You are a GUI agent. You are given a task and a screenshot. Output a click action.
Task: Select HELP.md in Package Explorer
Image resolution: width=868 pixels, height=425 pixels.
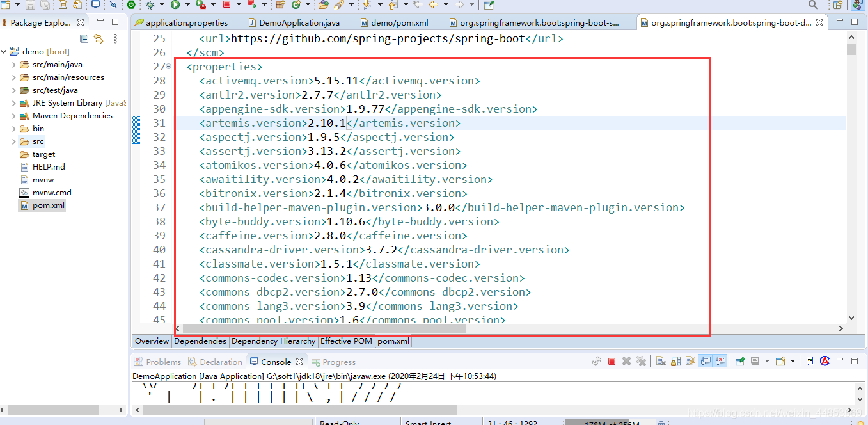click(43, 167)
